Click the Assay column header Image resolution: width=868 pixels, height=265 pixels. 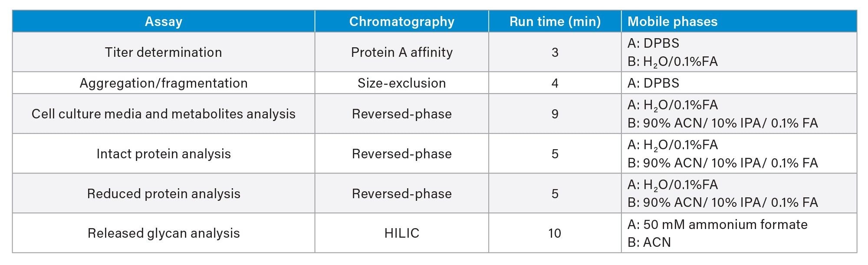(163, 22)
